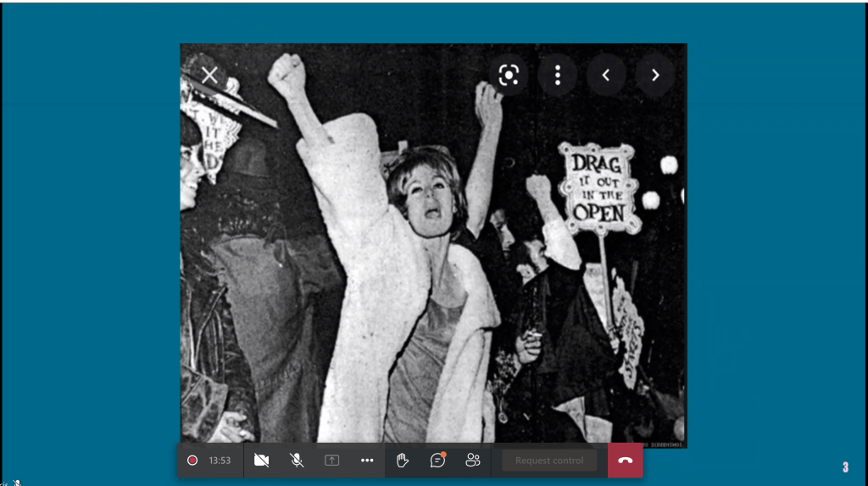The height and width of the screenshot is (486, 868).
Task: Close the image viewer with the X
Action: tap(209, 75)
